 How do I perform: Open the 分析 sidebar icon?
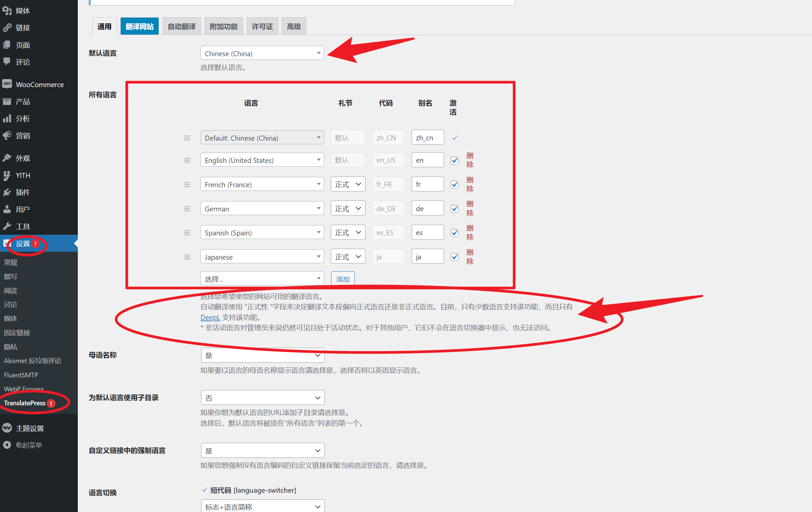click(x=7, y=118)
